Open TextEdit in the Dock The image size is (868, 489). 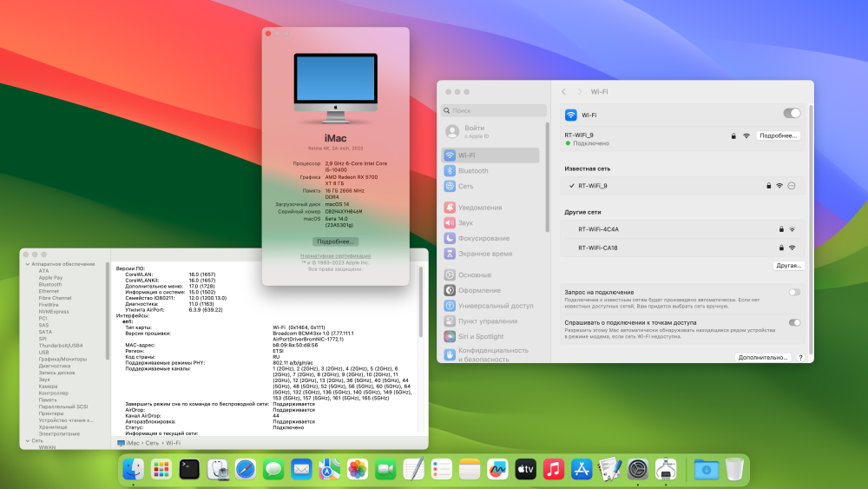click(x=413, y=470)
